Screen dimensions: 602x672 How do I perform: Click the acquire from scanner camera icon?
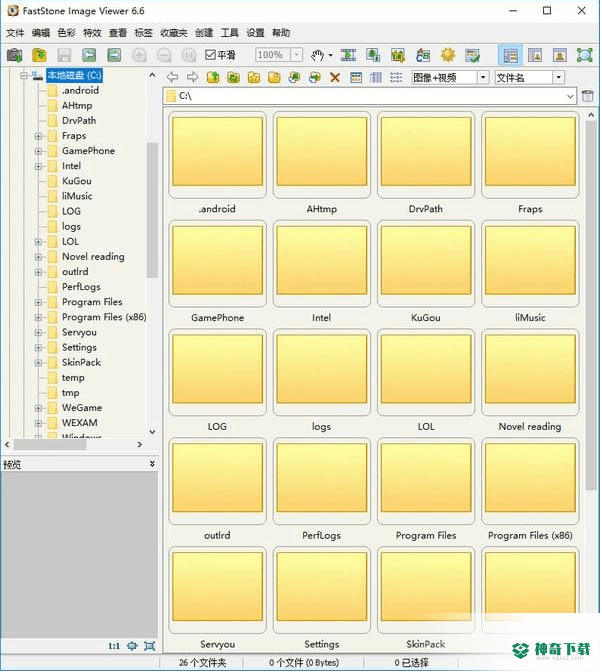click(x=15, y=55)
